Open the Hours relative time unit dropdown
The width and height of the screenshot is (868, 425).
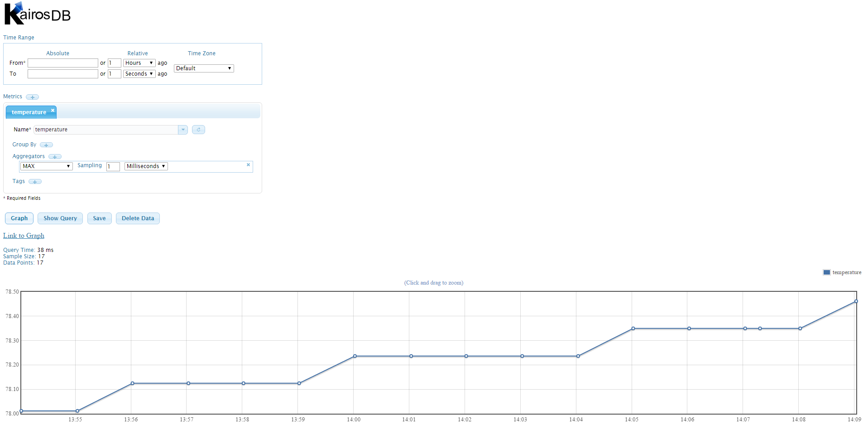pyautogui.click(x=139, y=63)
